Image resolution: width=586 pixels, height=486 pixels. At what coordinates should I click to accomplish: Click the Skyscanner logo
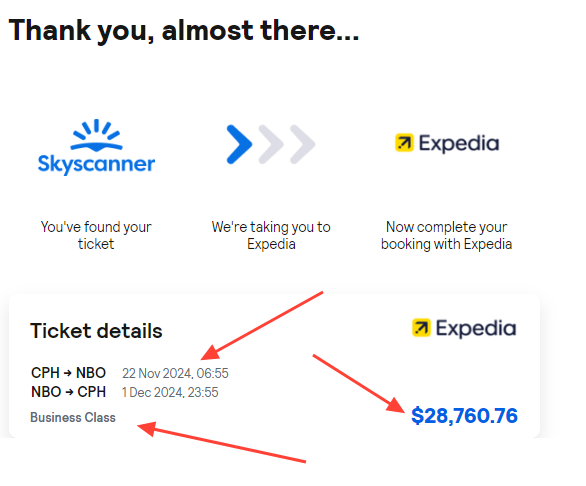pyautogui.click(x=96, y=147)
